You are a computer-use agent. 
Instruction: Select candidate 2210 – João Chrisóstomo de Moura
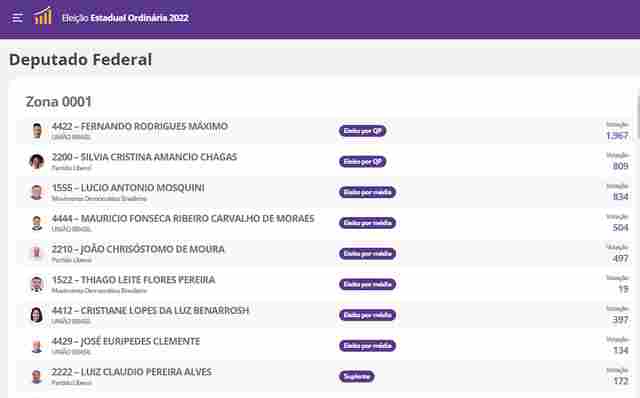click(138, 249)
